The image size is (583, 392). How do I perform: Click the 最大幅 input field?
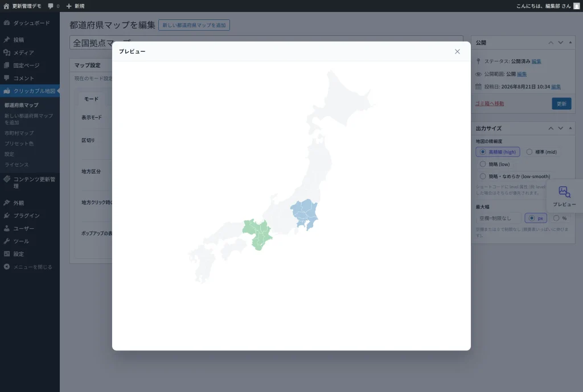[x=498, y=218]
